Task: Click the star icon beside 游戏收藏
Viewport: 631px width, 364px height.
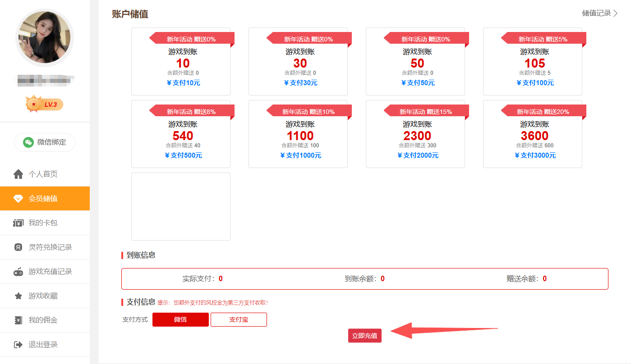Action: (18, 296)
